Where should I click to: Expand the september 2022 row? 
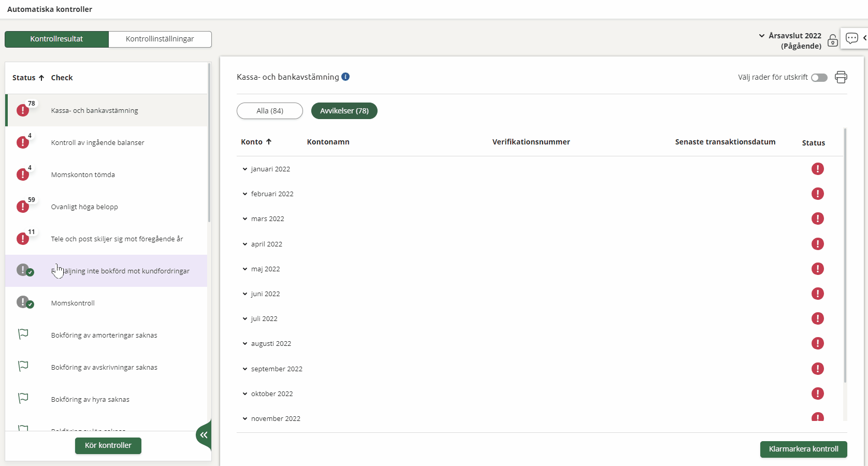[245, 369]
